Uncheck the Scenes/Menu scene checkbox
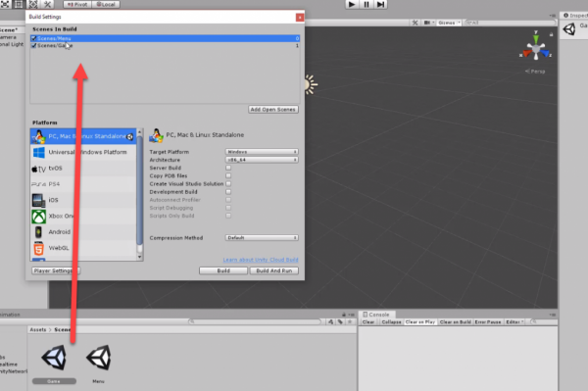 click(33, 38)
